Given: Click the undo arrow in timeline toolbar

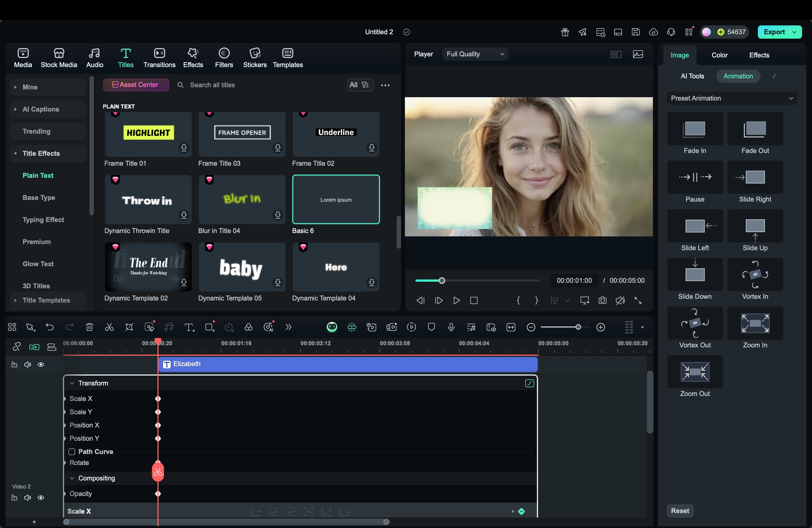Looking at the screenshot, I should point(50,328).
